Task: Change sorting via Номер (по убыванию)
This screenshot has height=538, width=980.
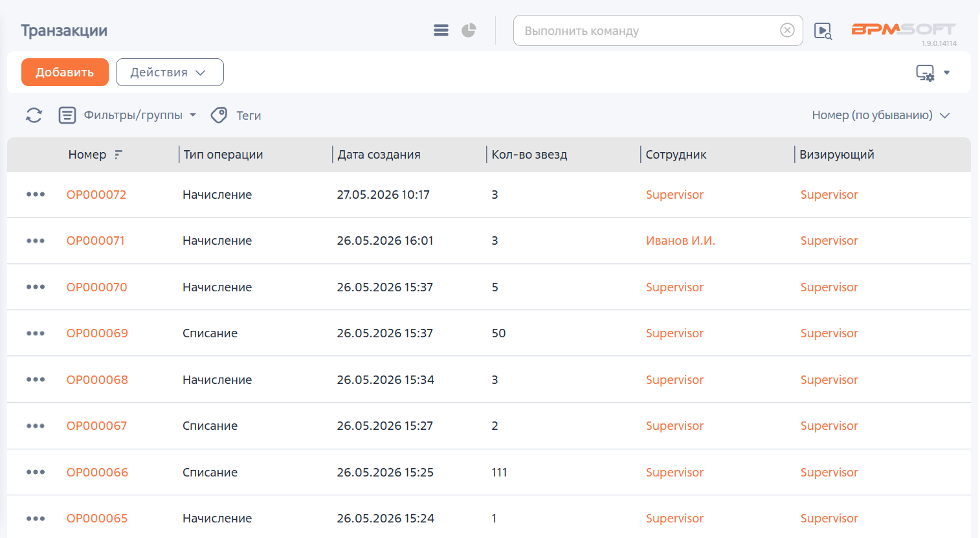Action: tap(880, 115)
